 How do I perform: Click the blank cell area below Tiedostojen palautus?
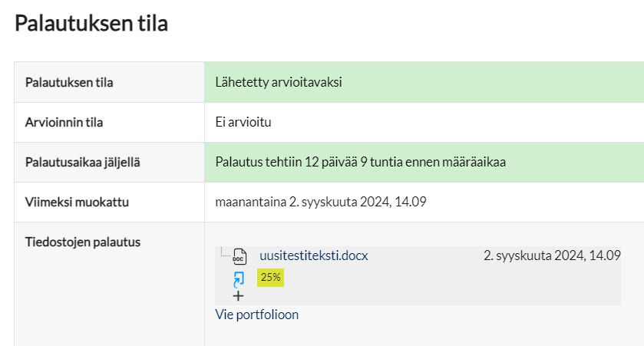point(109,299)
